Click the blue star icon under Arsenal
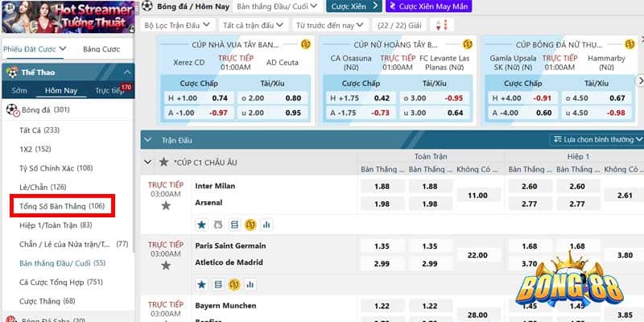The height and width of the screenshot is (322, 644). click(x=202, y=225)
